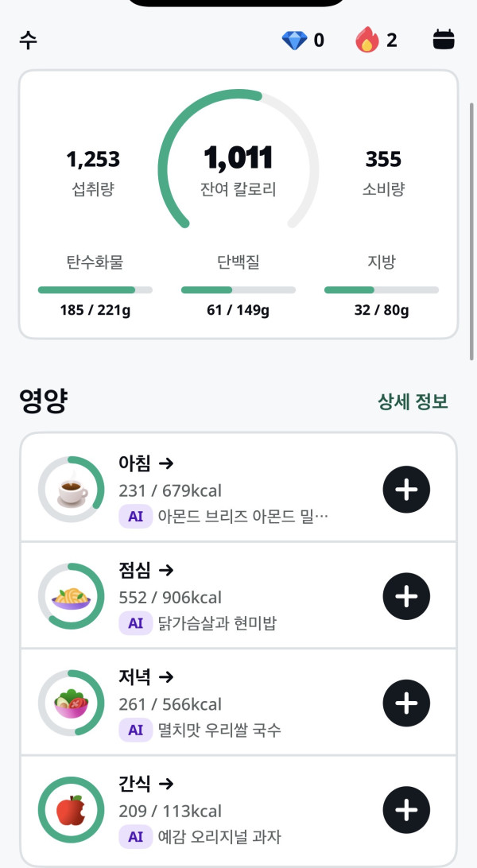Viewport: 477px width, 868px height.
Task: Open 저녁 meal details arrow
Action: pyautogui.click(x=166, y=677)
